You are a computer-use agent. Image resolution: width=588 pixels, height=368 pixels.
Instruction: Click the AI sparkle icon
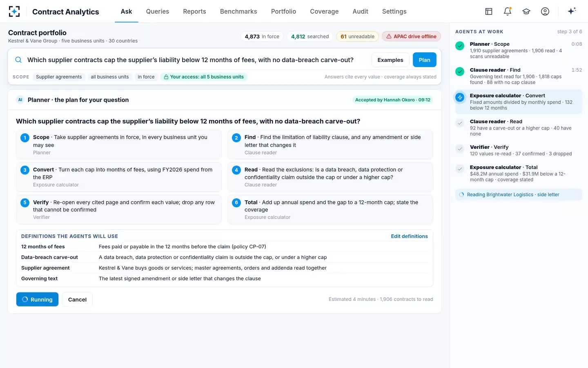(572, 11)
